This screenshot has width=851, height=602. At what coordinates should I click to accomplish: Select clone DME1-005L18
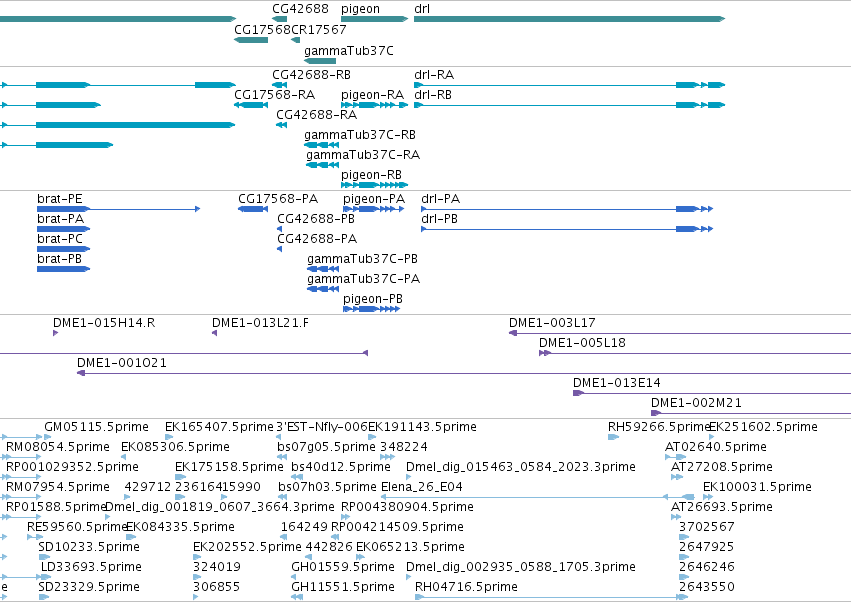582,343
